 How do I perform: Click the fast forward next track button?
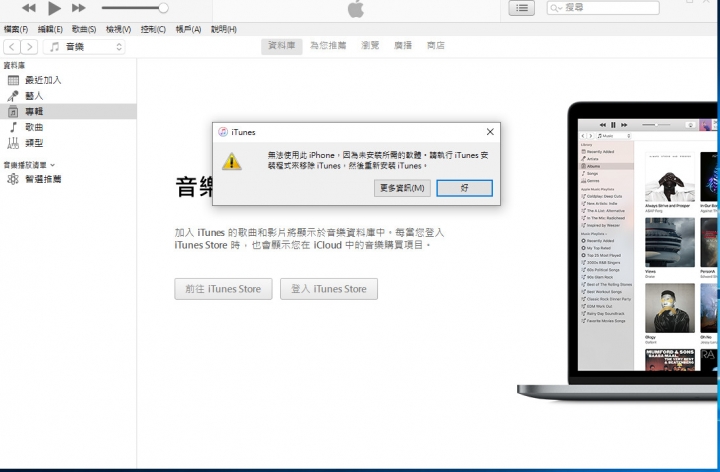pos(79,8)
